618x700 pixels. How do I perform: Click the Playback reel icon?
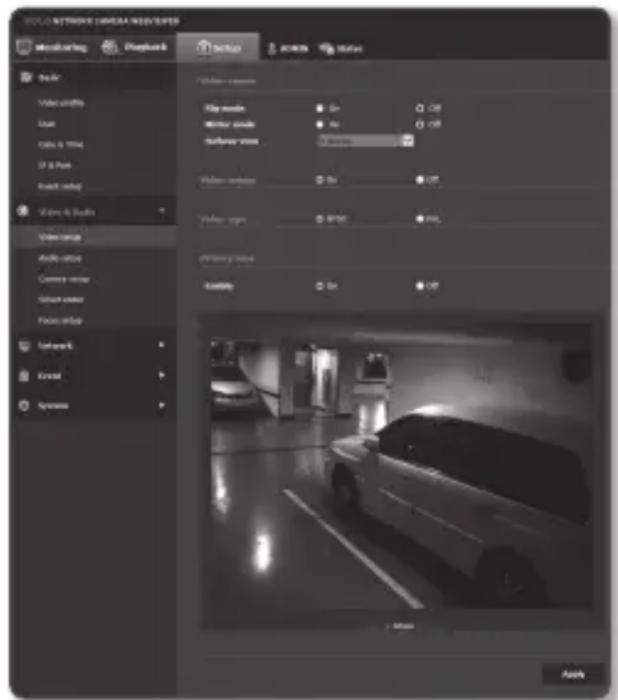point(109,47)
